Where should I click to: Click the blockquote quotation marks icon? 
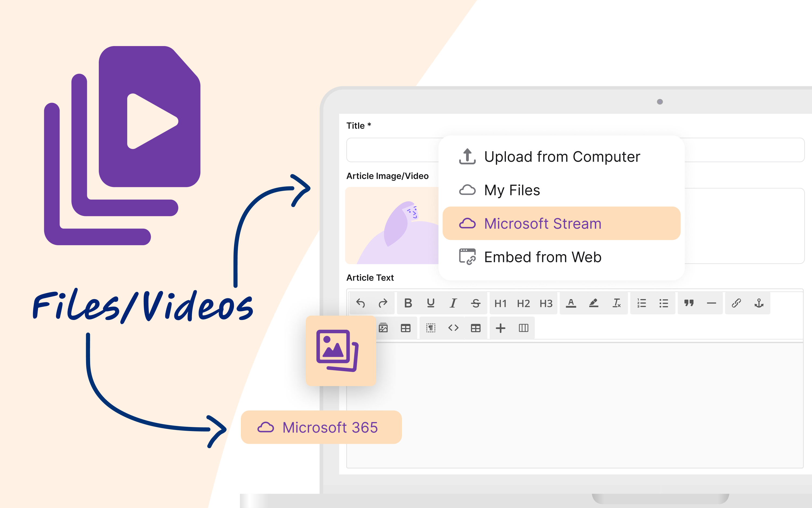click(689, 303)
